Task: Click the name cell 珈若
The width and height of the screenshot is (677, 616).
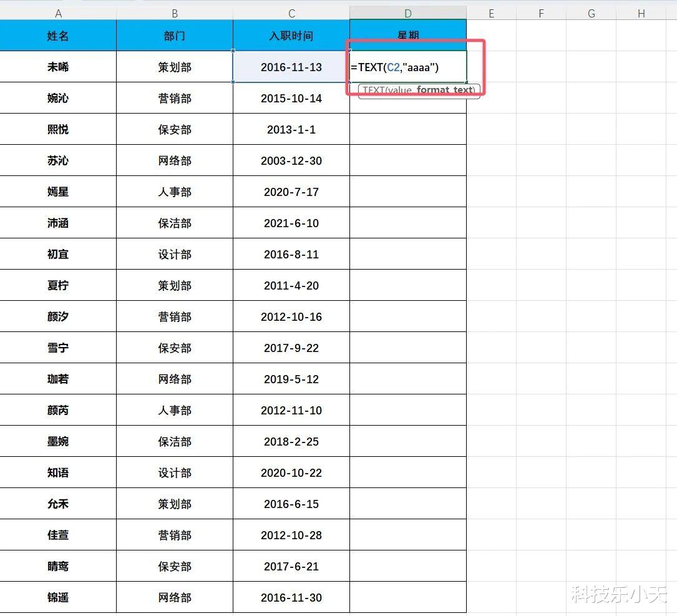Action: coord(58,379)
